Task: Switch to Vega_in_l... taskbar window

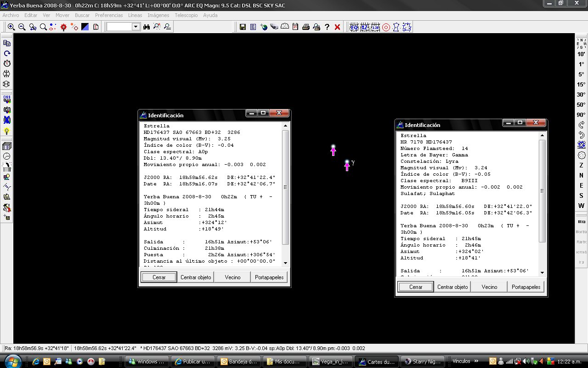Action: [x=331, y=362]
